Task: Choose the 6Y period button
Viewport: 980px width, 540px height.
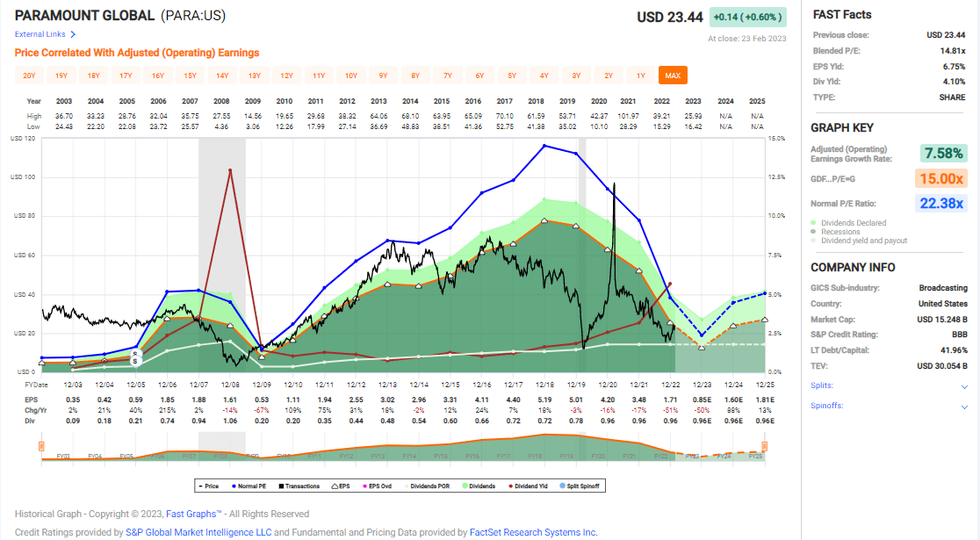Action: click(480, 76)
